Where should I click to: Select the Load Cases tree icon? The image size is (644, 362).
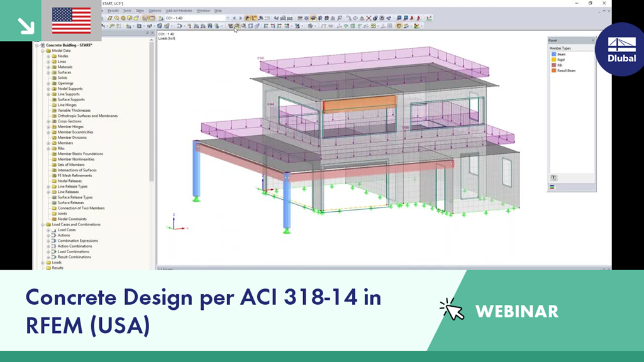[54, 230]
